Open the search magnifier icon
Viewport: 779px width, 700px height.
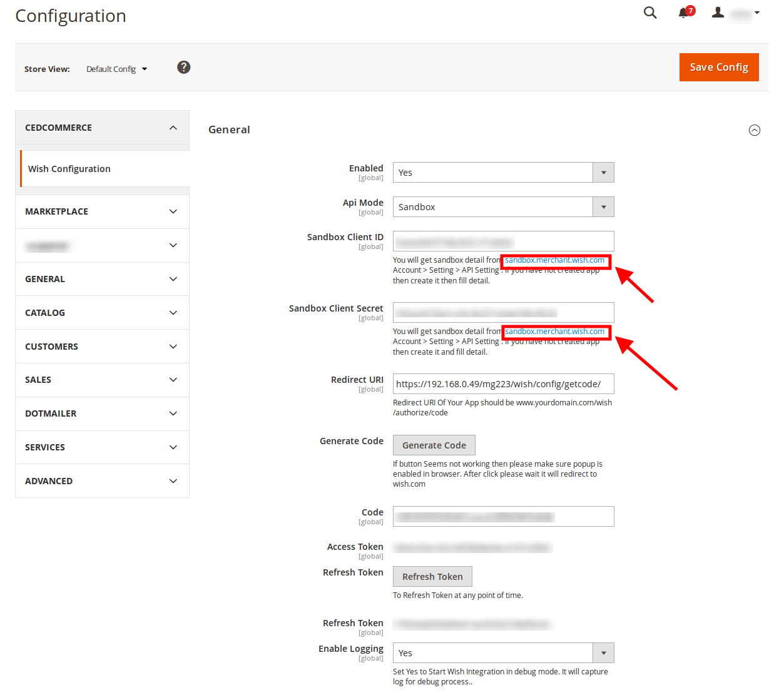[650, 13]
